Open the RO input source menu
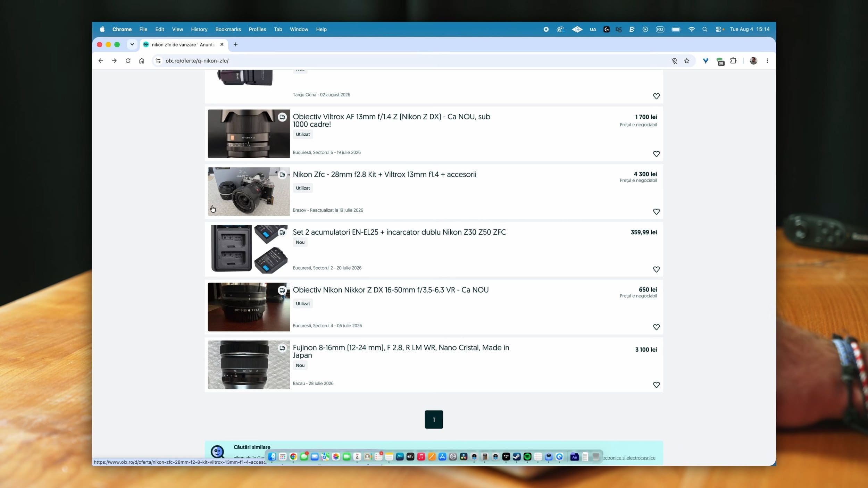Image resolution: width=868 pixels, height=488 pixels. [x=660, y=30]
